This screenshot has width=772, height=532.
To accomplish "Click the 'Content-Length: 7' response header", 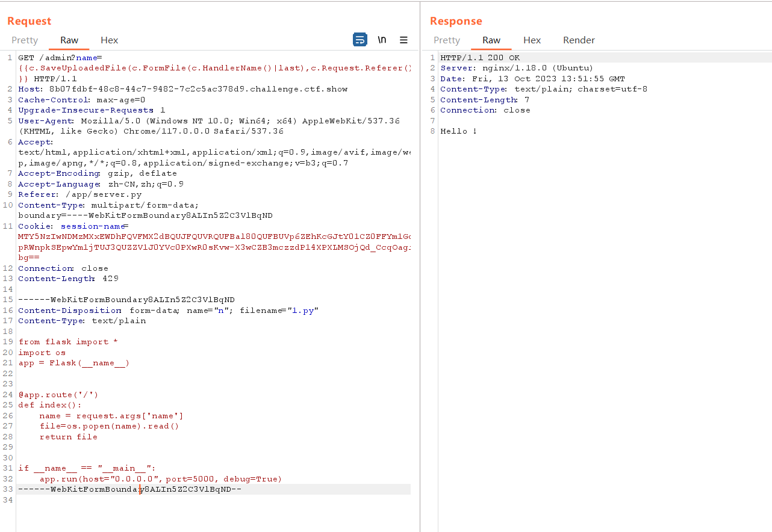I will click(x=485, y=100).
